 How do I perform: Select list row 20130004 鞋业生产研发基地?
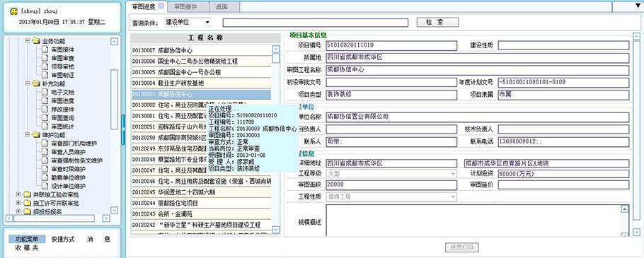tap(201, 83)
